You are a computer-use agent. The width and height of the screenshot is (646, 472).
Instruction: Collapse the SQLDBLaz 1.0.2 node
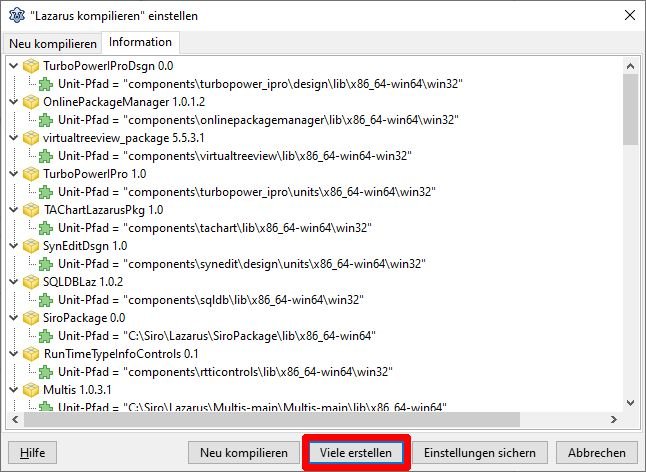point(14,281)
